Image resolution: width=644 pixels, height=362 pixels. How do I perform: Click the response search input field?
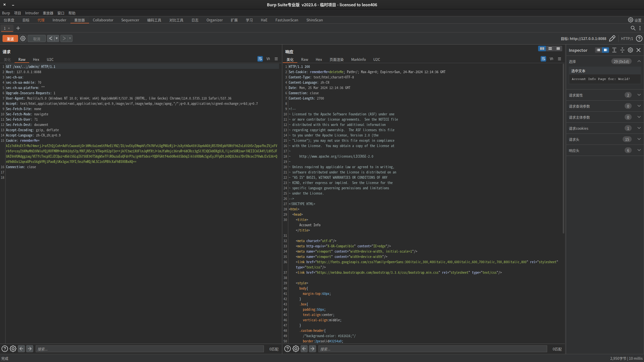click(433, 349)
